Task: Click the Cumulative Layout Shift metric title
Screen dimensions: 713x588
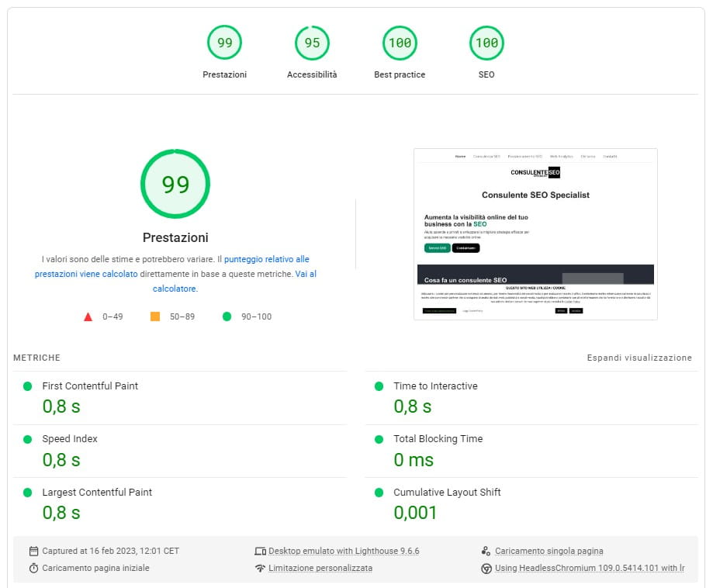Action: point(447,492)
